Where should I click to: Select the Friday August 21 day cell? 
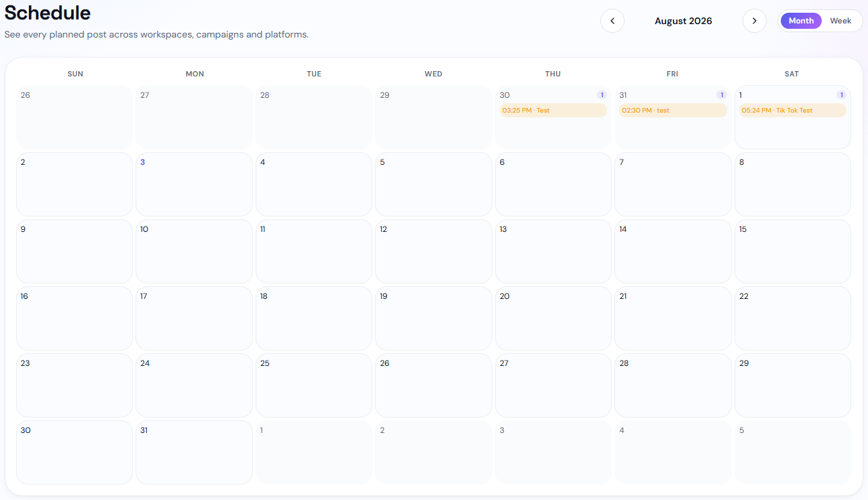[673, 318]
